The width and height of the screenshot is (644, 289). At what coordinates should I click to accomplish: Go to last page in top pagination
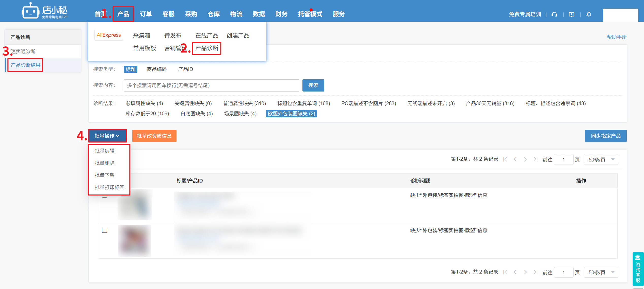(535, 159)
